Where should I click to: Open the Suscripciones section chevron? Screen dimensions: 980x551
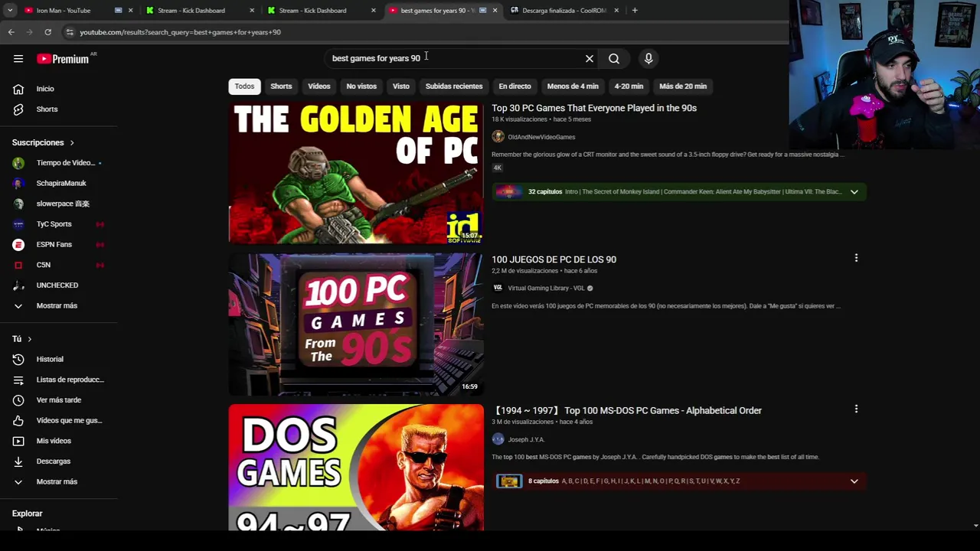[72, 142]
